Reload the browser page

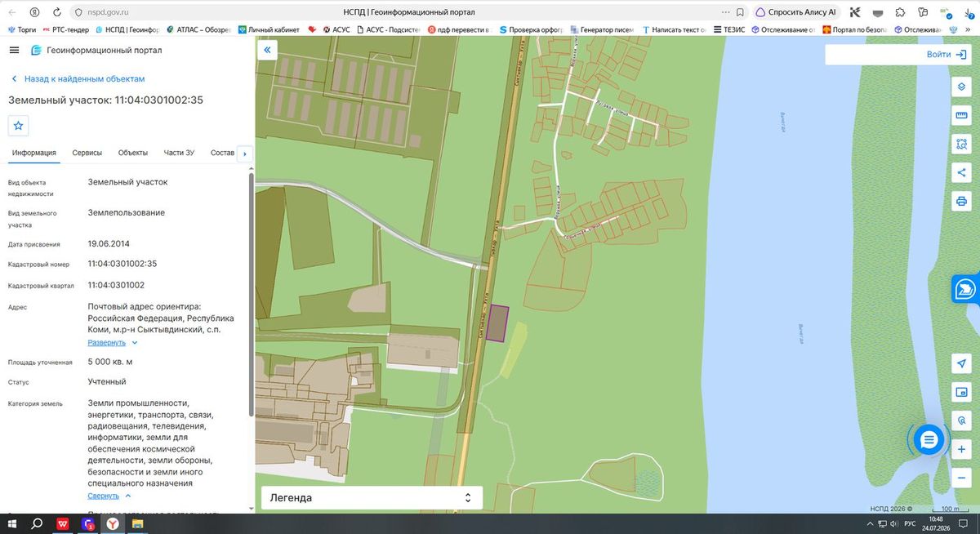tap(56, 12)
